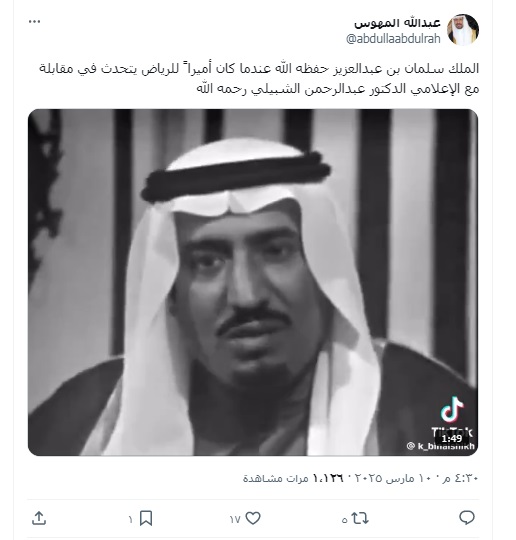Click the retweet count ٥

(344, 520)
